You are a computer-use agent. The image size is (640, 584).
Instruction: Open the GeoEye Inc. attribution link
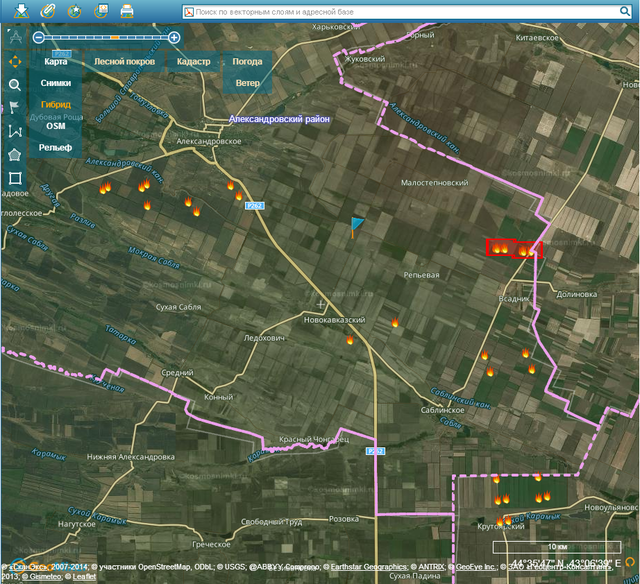tap(476, 567)
